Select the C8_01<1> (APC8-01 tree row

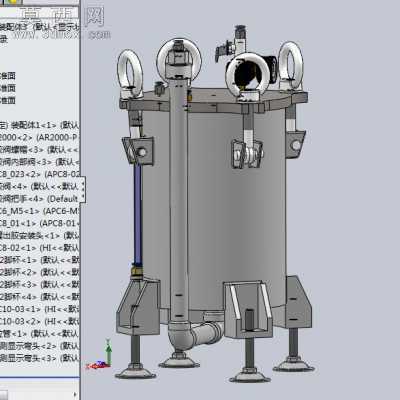tap(39, 223)
